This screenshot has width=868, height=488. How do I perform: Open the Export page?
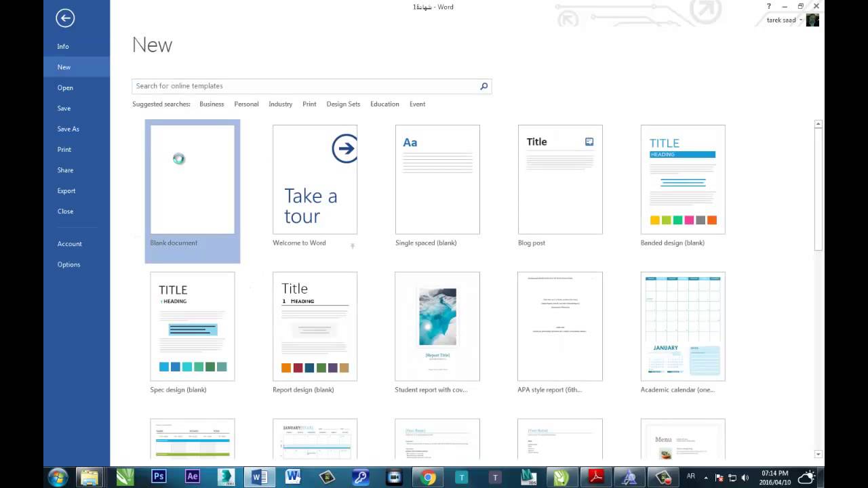[x=77, y=190]
